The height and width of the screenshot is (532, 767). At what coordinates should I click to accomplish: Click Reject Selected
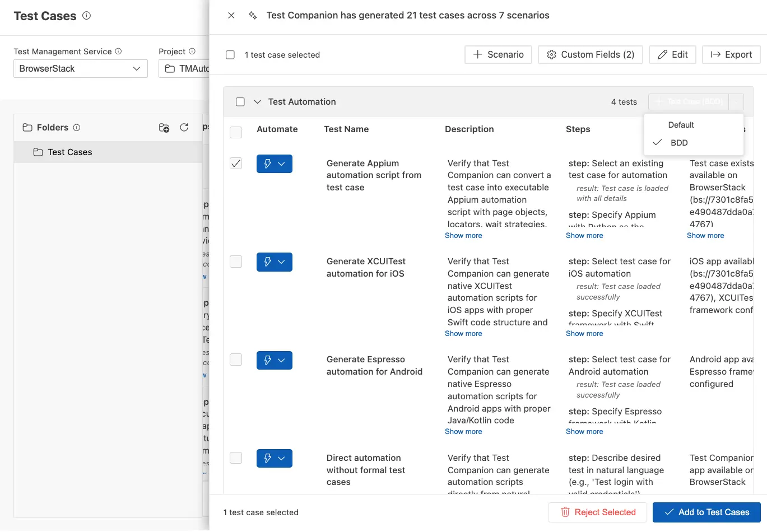pyautogui.click(x=597, y=512)
